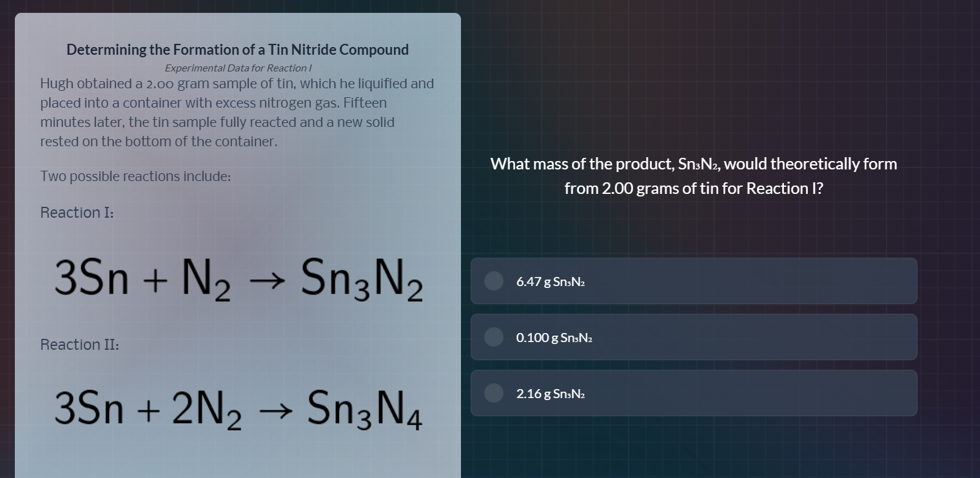Click the 3Sn term in Reaction I
Image resolution: width=980 pixels, height=478 pixels.
pyautogui.click(x=90, y=278)
